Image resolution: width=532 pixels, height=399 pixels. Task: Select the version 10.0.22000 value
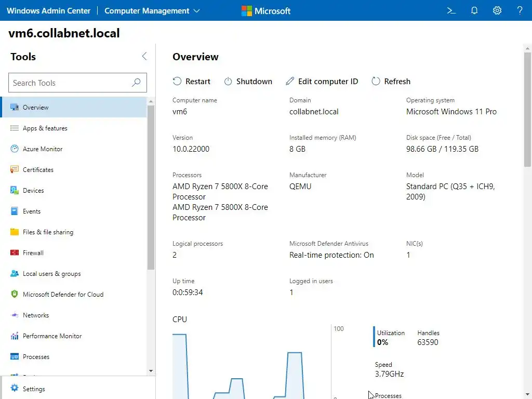(191, 149)
